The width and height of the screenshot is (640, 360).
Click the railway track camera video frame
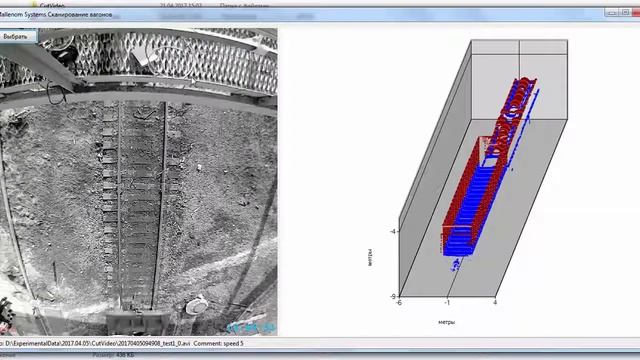138,182
